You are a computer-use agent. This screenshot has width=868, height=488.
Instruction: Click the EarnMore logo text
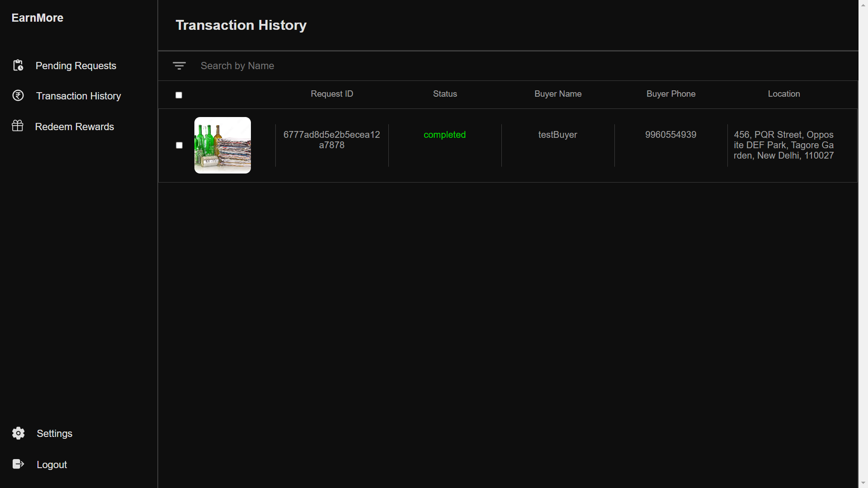[x=38, y=18]
